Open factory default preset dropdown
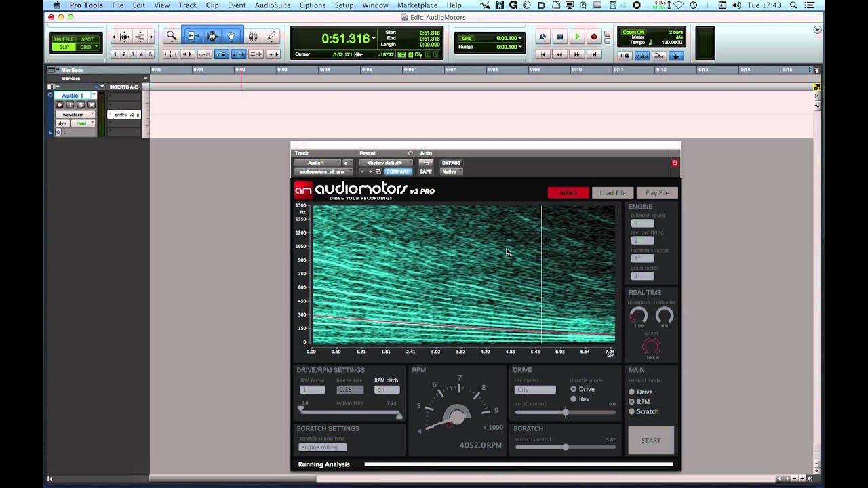Screen dimensions: 868x488 [385, 163]
